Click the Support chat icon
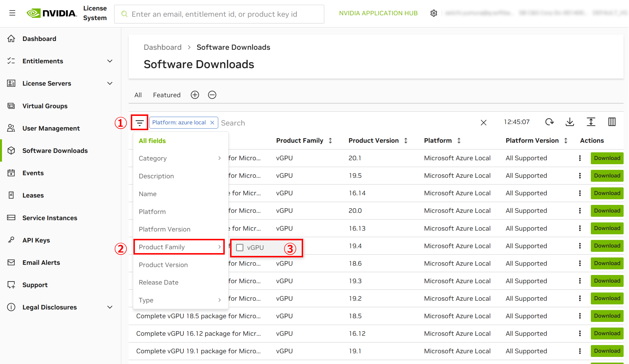 pos(11,285)
